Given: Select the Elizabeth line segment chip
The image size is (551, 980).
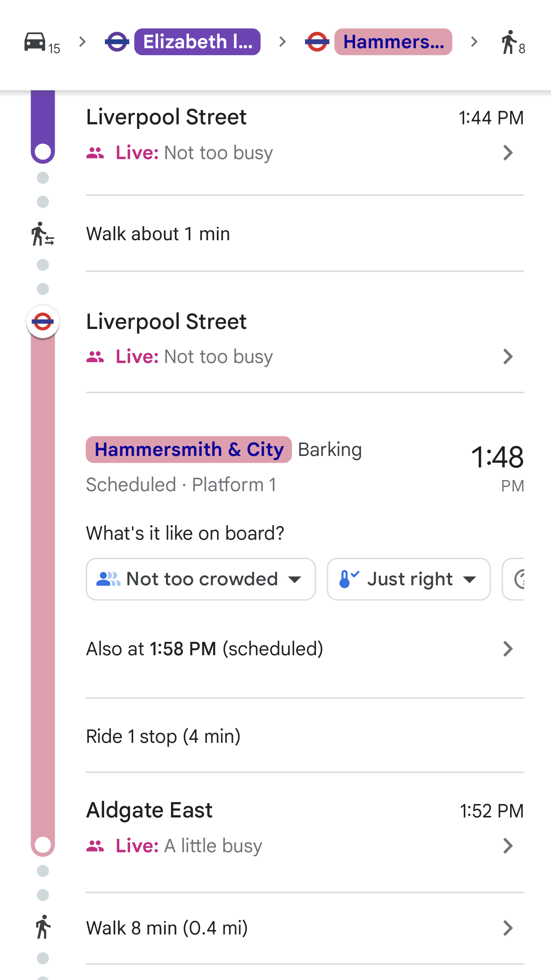Looking at the screenshot, I should (x=197, y=42).
